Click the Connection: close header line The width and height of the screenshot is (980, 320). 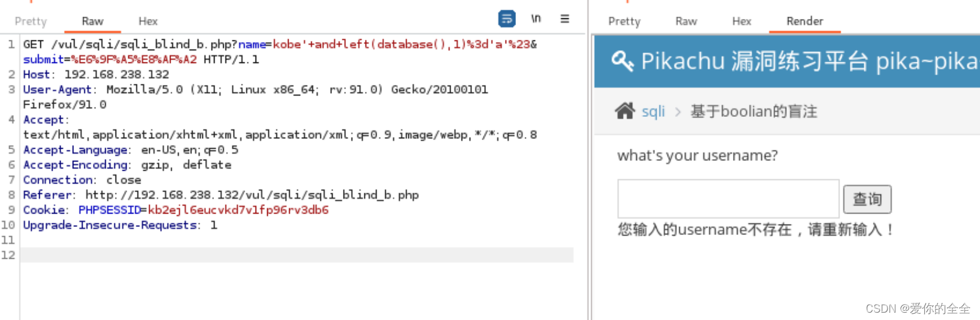click(x=82, y=179)
